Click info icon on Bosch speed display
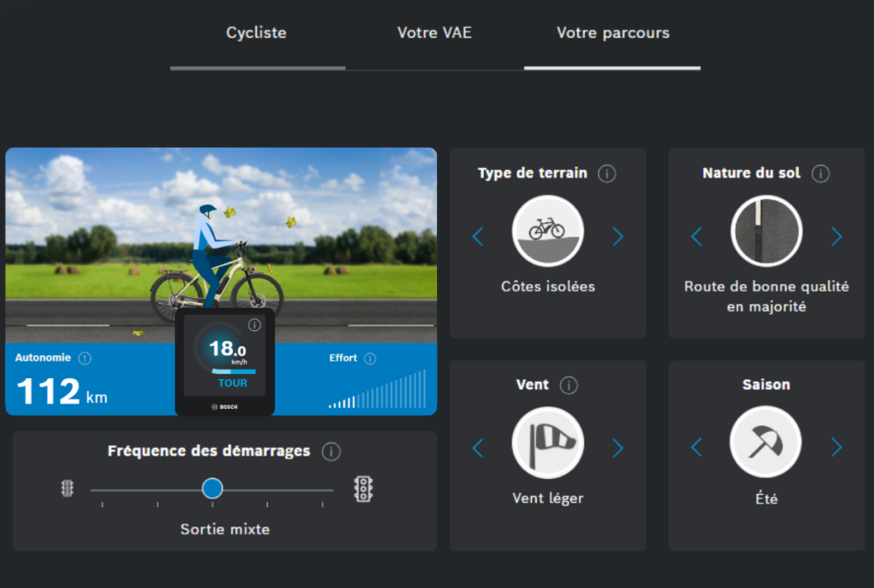This screenshot has height=588, width=874. coord(254,325)
